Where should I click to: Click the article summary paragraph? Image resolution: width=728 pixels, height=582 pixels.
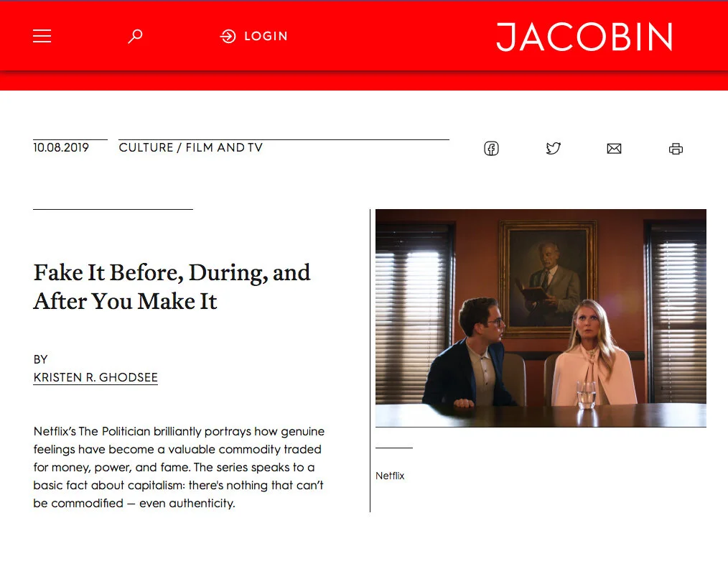[x=179, y=467]
